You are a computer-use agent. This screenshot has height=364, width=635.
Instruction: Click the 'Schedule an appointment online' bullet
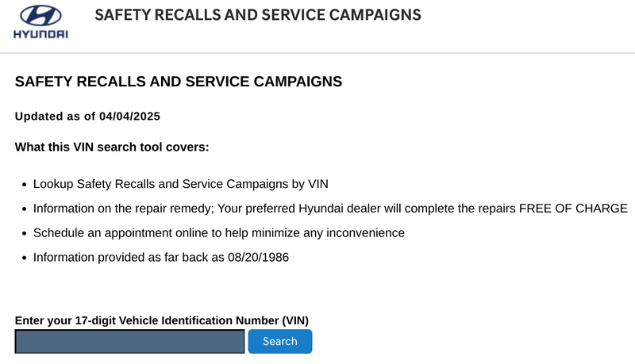(x=218, y=233)
